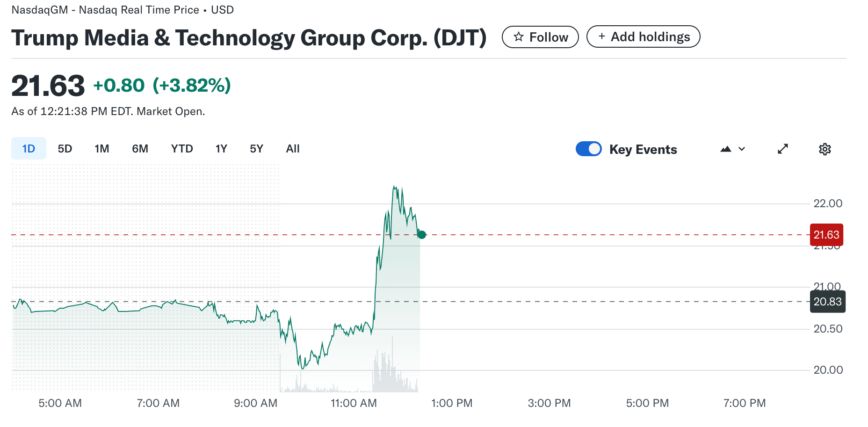This screenshot has height=427, width=868.
Task: Select the 1Y time range
Action: pyautogui.click(x=221, y=149)
